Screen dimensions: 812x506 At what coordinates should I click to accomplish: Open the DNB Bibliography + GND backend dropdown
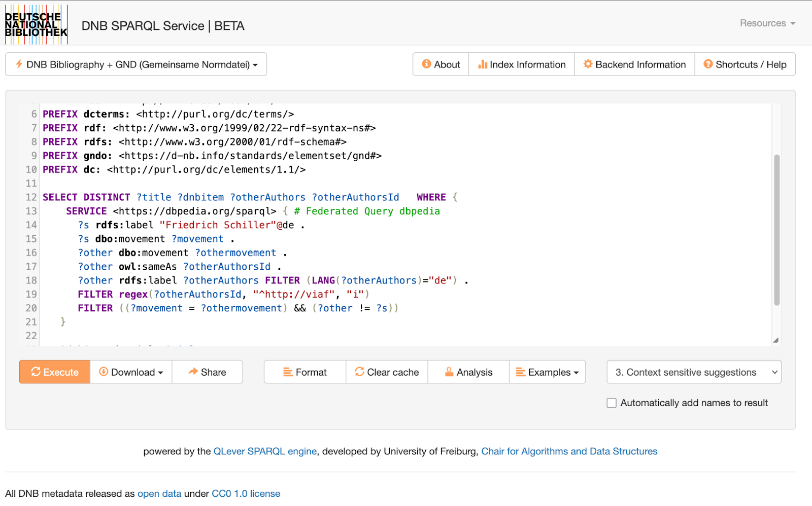click(x=136, y=64)
